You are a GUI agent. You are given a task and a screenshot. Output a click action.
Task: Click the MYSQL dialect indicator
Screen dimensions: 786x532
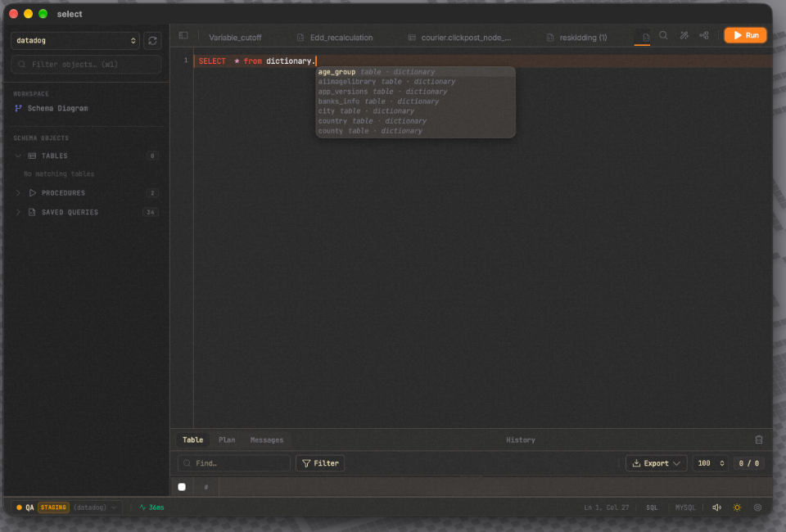[x=684, y=507]
